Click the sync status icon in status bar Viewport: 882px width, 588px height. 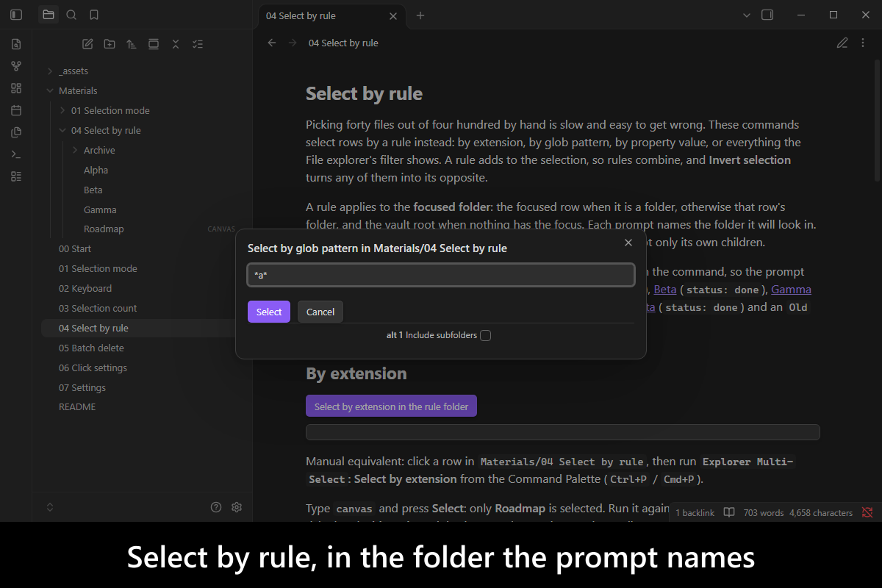coord(867,512)
